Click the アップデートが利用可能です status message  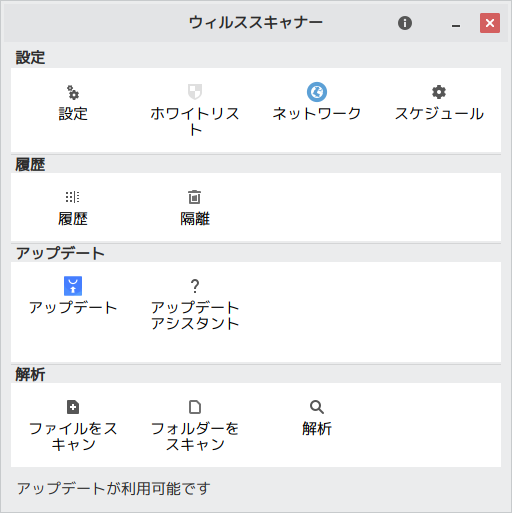(114, 489)
